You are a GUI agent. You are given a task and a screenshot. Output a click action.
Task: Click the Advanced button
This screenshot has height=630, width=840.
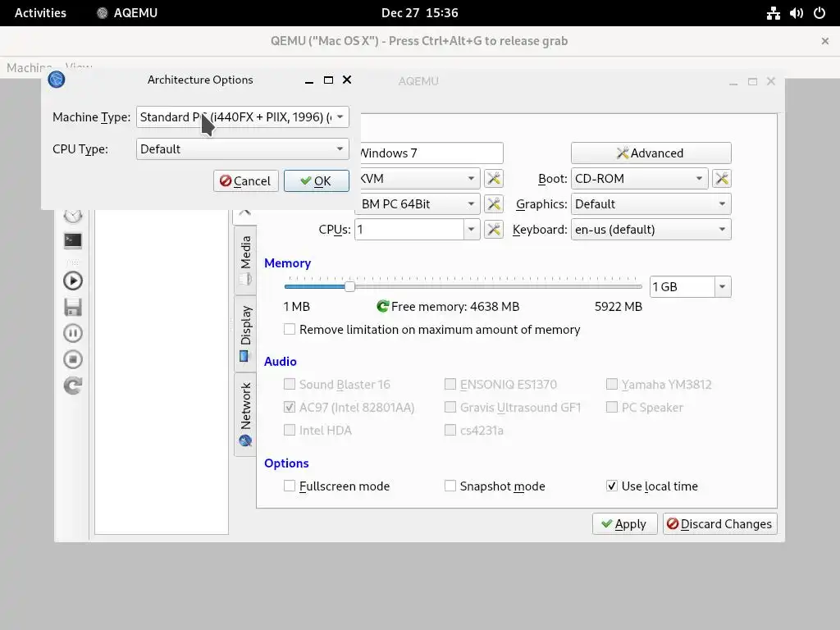[x=651, y=153]
